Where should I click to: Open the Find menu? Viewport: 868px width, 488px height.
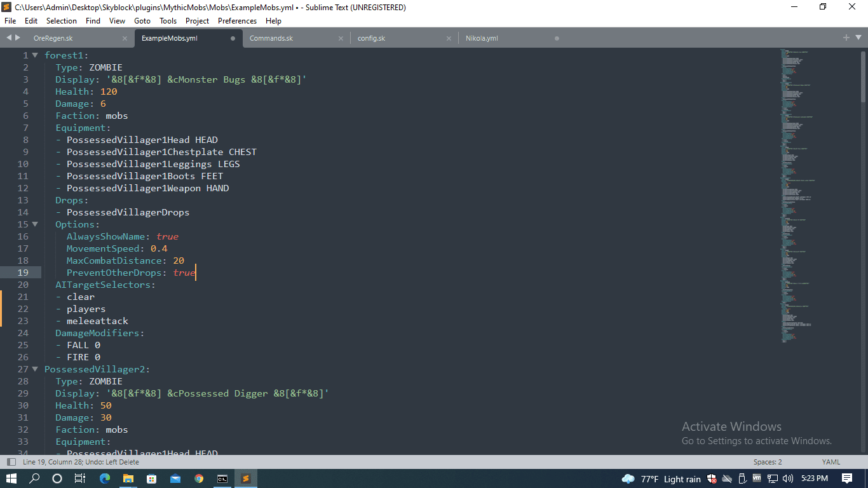(93, 21)
